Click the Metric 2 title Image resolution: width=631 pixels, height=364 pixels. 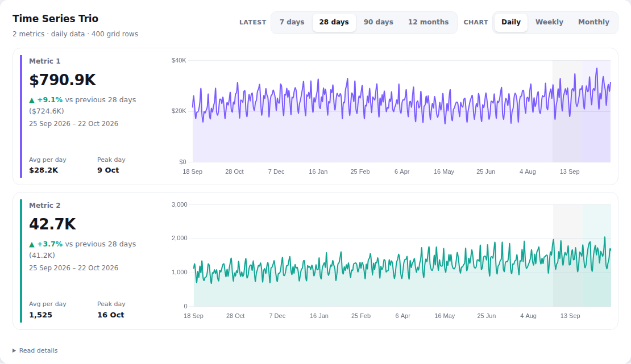pyautogui.click(x=45, y=205)
